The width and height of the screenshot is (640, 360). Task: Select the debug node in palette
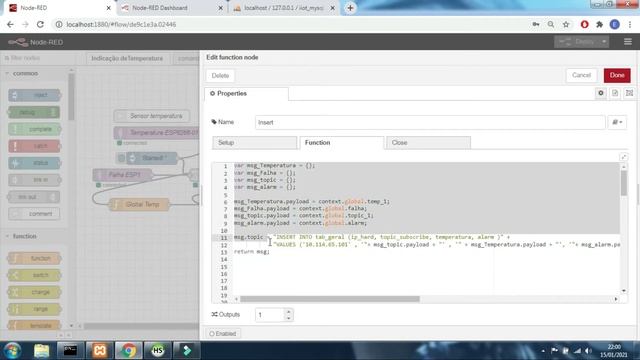[x=34, y=112]
